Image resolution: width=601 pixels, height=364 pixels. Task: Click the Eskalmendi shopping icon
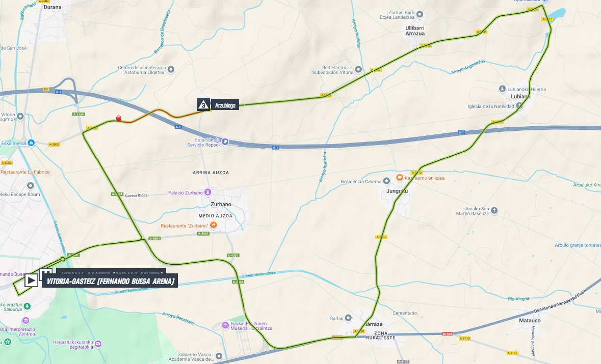[32, 143]
